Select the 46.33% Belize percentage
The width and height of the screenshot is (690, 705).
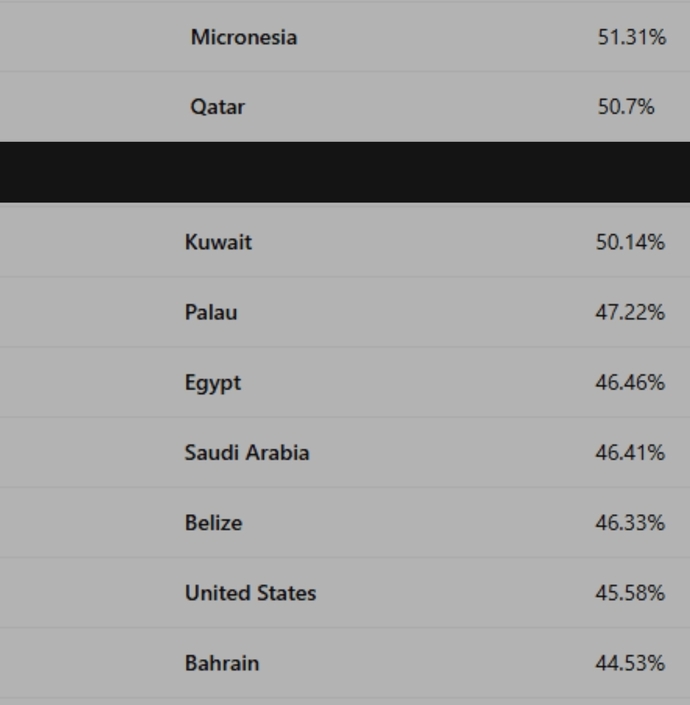pos(630,522)
